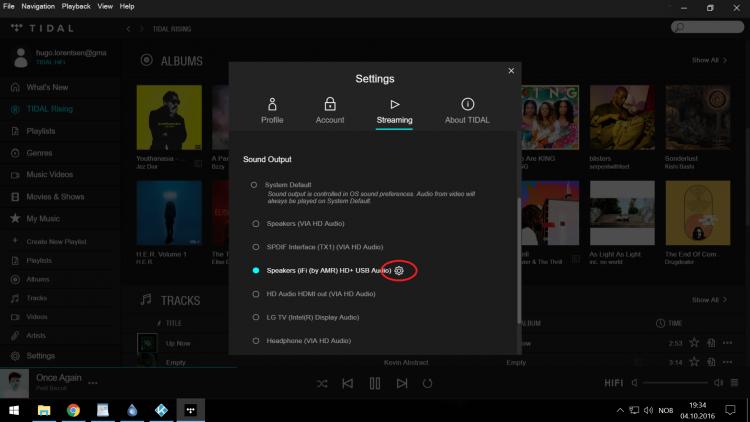The height and width of the screenshot is (422, 750).
Task: Open File Explorer from taskbar
Action: point(44,411)
